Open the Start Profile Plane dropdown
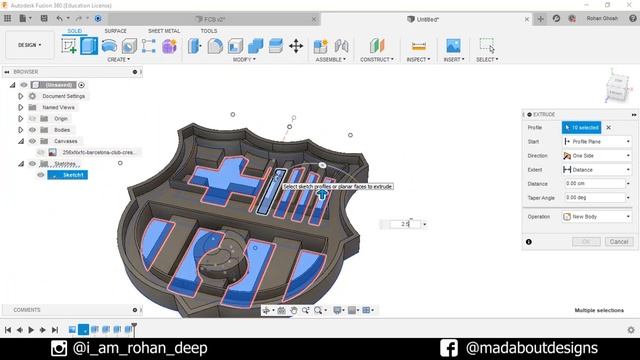 [597, 142]
